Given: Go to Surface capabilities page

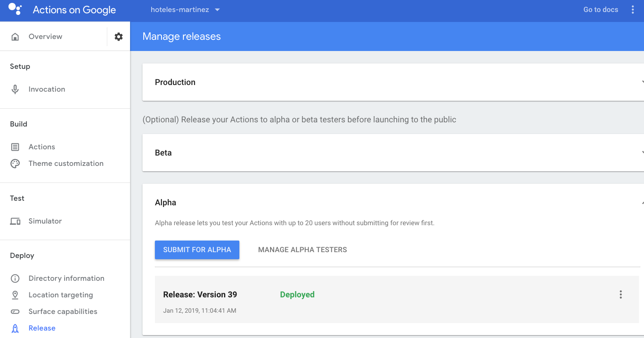Looking at the screenshot, I should click(63, 311).
